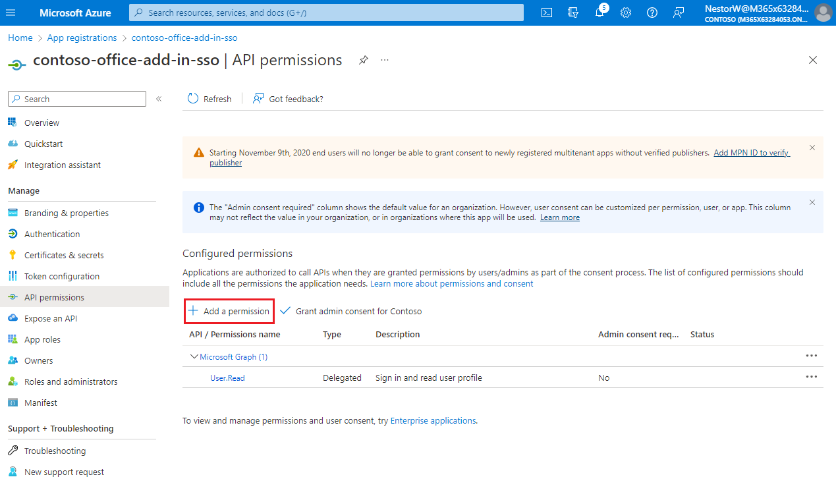836x504 pixels.
Task: Open the feedback icon in the top bar
Action: pyautogui.click(x=679, y=12)
